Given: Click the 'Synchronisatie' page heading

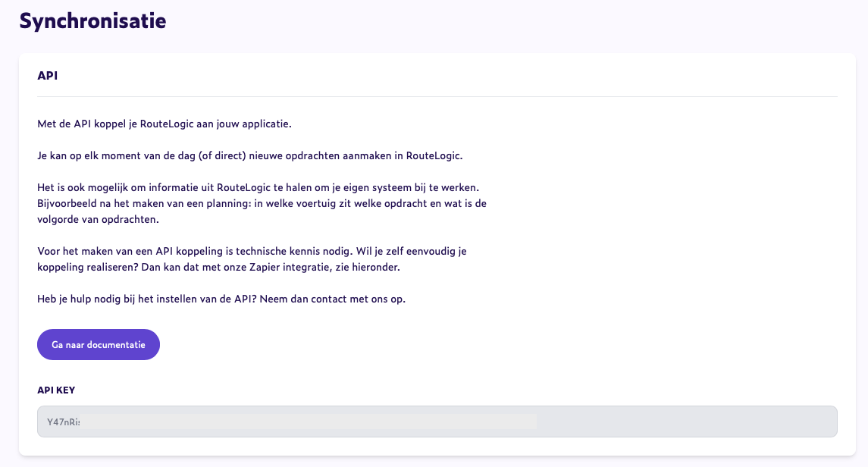Looking at the screenshot, I should pyautogui.click(x=92, y=21).
